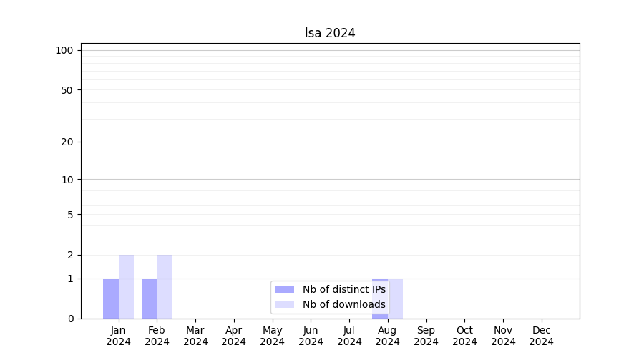Click the 'Mar 2024' x-axis label

point(195,336)
